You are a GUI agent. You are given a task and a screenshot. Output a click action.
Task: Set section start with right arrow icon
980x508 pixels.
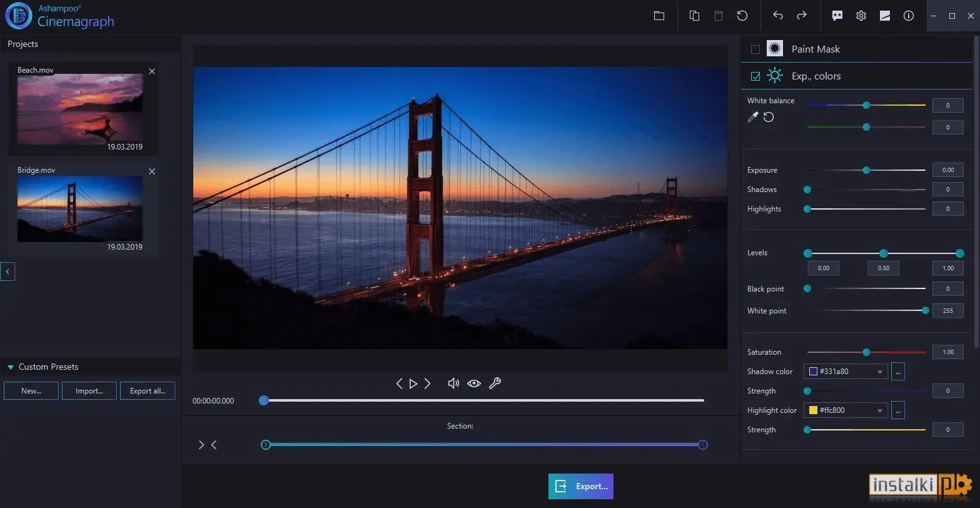coord(201,445)
